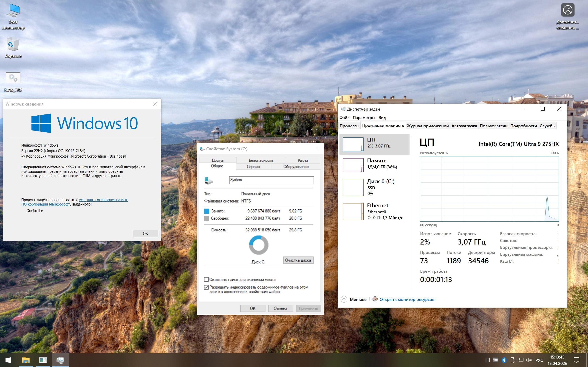The image size is (588, 367).
Task: Select the Memory performance panel
Action: click(374, 165)
